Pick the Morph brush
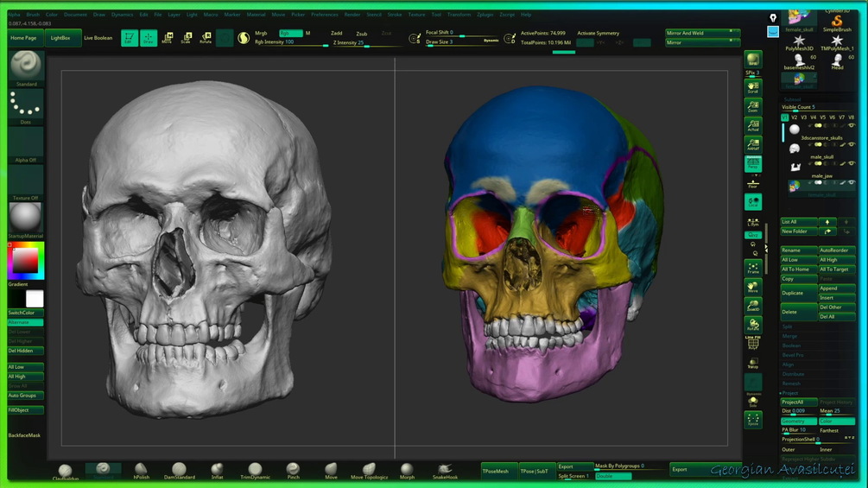 (x=407, y=472)
